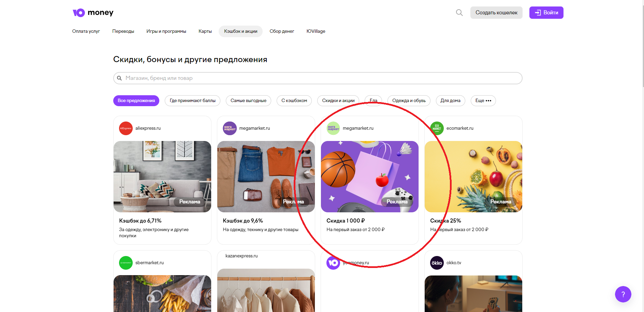Open the YooMoney logo home link

[93, 13]
